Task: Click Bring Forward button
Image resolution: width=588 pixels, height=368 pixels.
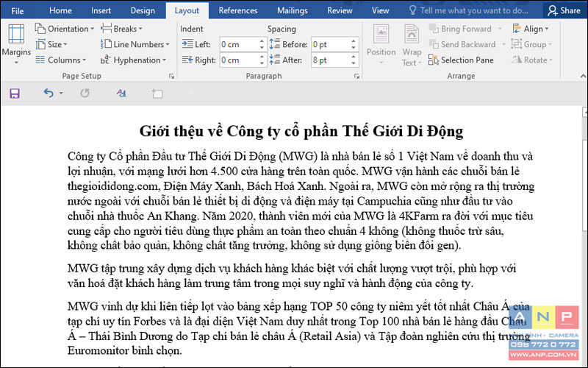Action: pos(462,29)
